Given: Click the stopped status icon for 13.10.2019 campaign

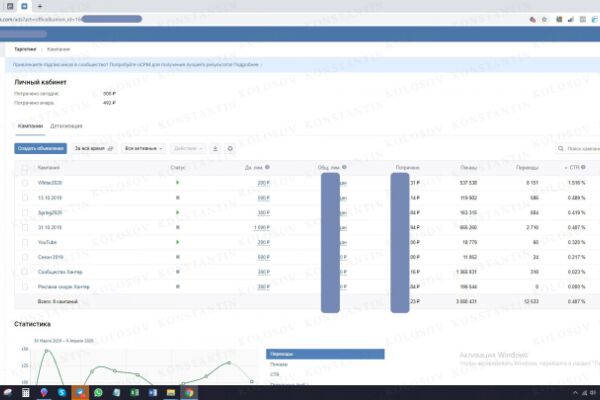Looking at the screenshot, I should pos(178,198).
